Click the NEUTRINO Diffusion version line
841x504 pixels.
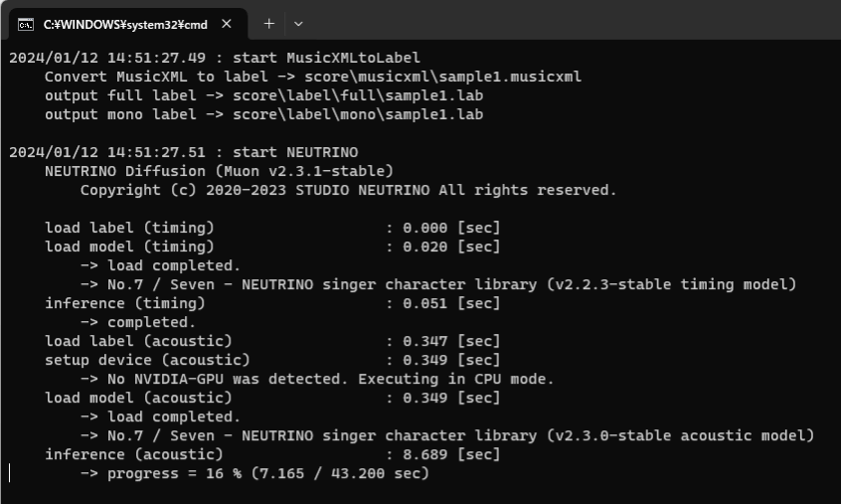pos(219,171)
